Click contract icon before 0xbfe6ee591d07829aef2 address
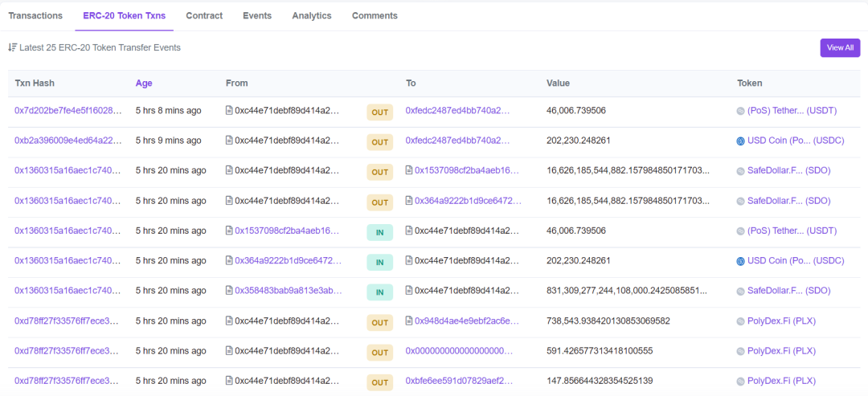Screen dimensions: 868x396 click(409, 382)
